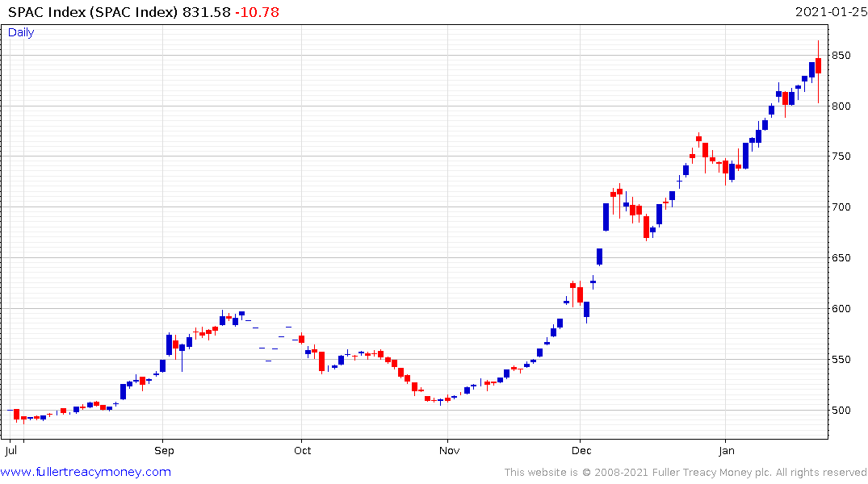Image resolution: width=868 pixels, height=484 pixels.
Task: Click the copyright Fuller Treacy Money notice
Action: click(686, 473)
